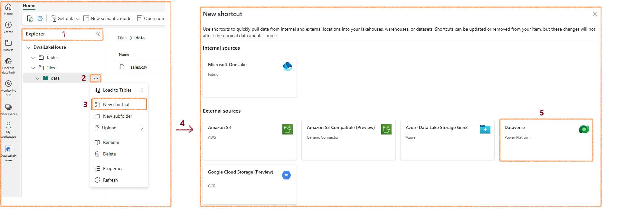Click the Create plus icon in the sidebar
Image resolution: width=644 pixels, height=209 pixels.
coord(8,27)
